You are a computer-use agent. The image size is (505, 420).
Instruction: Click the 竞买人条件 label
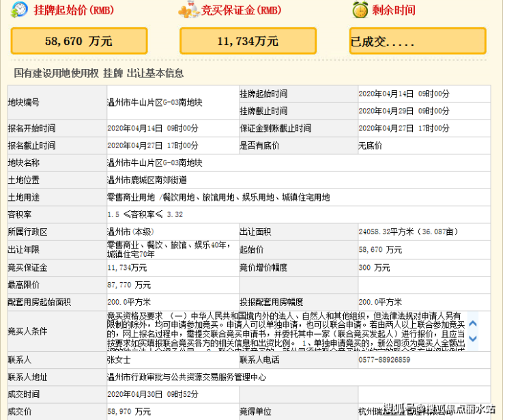coord(28,331)
